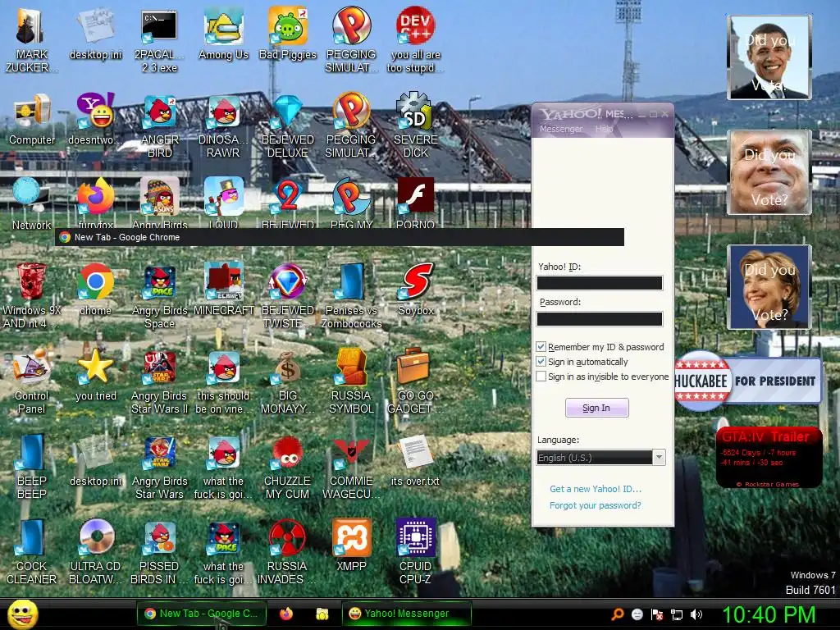Viewport: 840px width, 630px height.
Task: Open the Messenger menu in Yahoo Messenger
Action: (561, 129)
